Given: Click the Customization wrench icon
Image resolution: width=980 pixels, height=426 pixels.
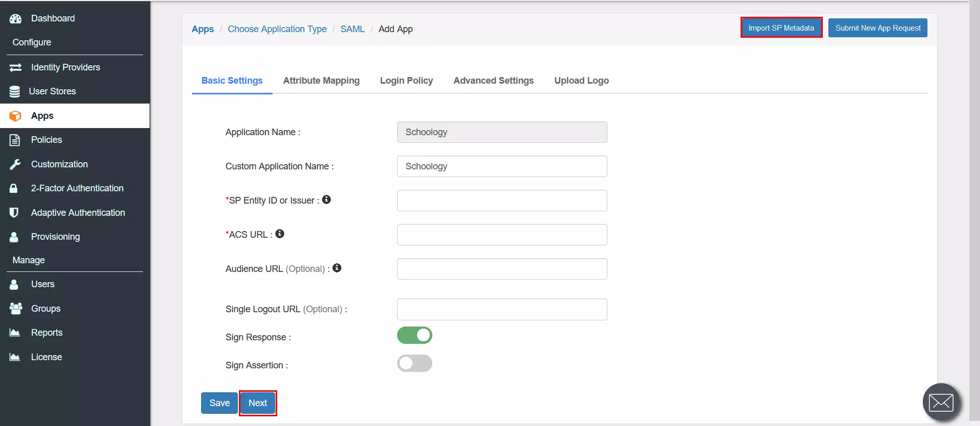Looking at the screenshot, I should click(x=15, y=164).
